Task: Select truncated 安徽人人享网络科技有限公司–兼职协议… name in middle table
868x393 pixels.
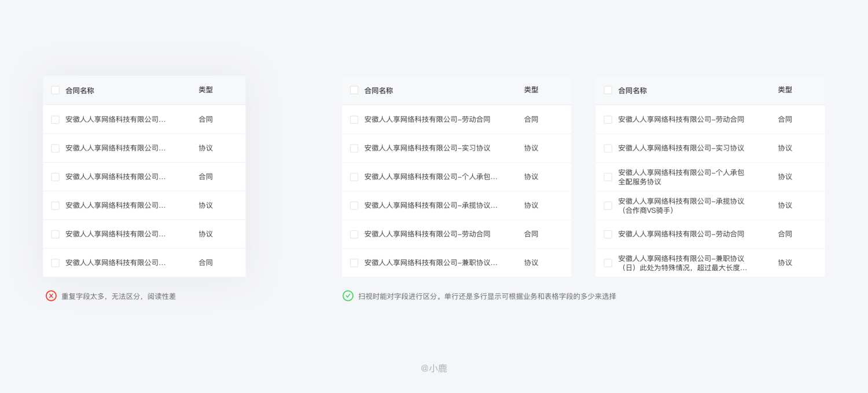Action: [431, 263]
